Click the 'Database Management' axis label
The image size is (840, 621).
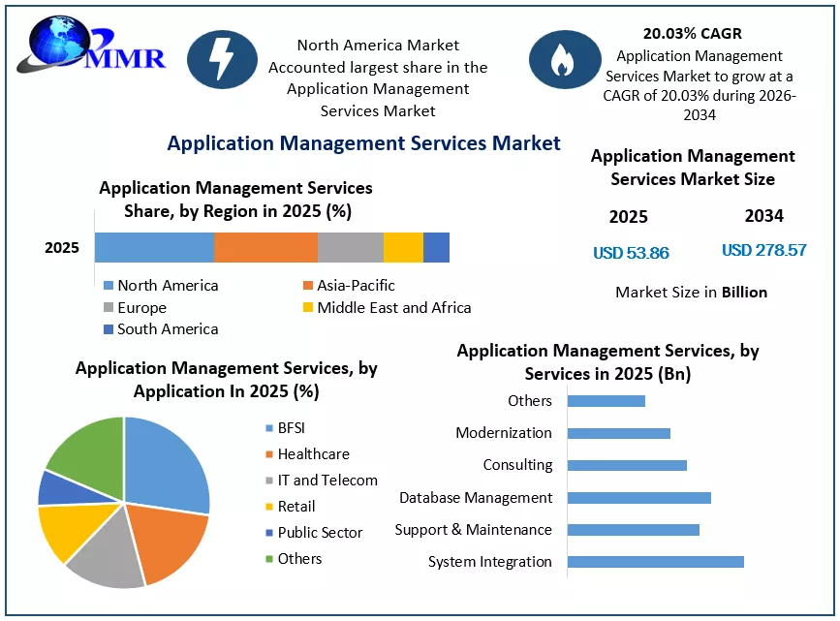(476, 498)
